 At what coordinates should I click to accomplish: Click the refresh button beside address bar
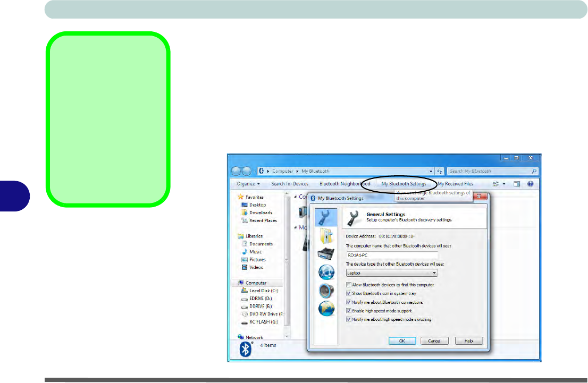(x=440, y=171)
